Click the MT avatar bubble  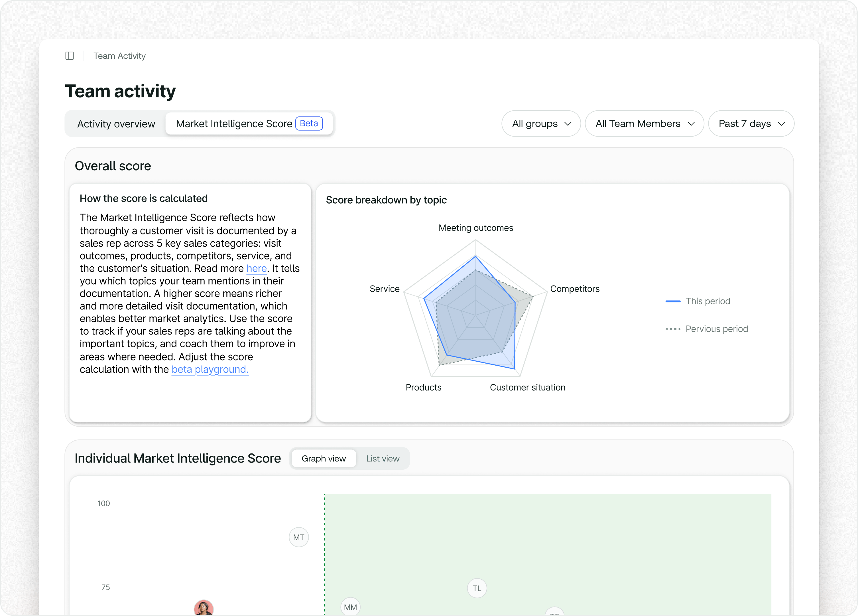pyautogui.click(x=298, y=537)
